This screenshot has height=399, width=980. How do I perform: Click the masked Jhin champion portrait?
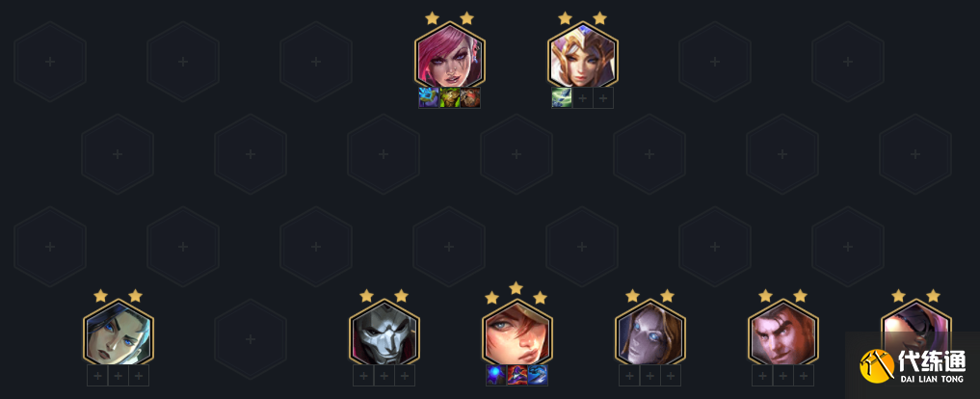(384, 333)
